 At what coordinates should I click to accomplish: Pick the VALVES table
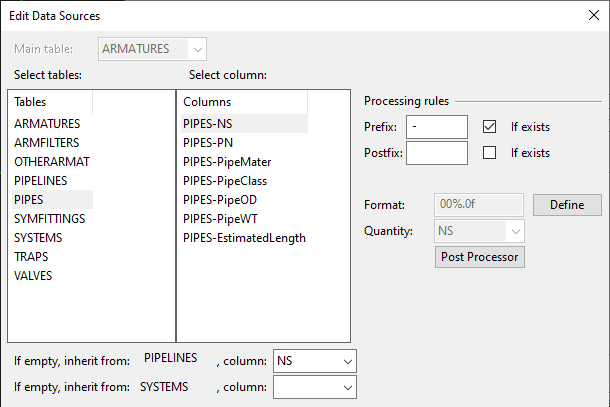coord(34,276)
